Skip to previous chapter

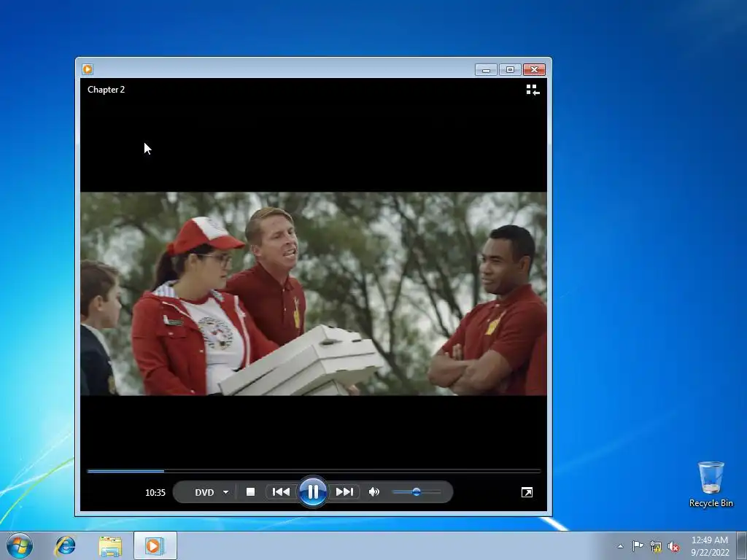281,492
